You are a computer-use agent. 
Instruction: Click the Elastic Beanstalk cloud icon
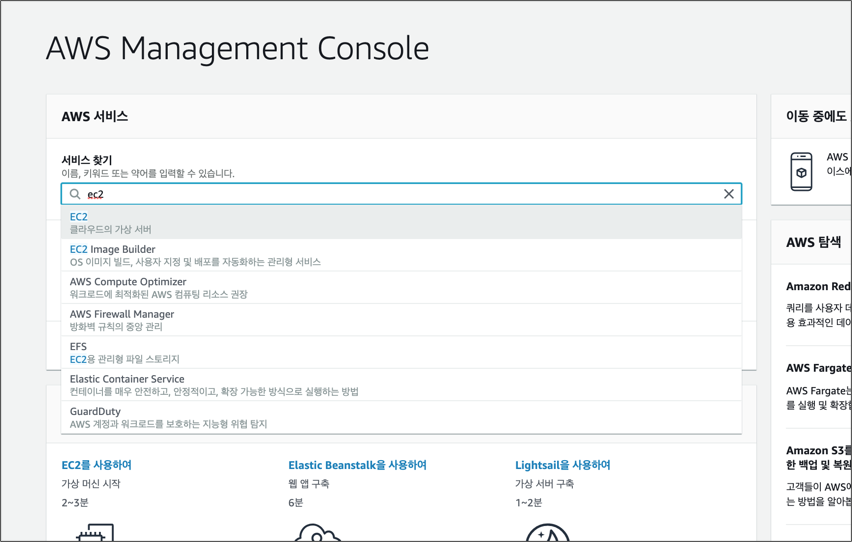point(317,532)
